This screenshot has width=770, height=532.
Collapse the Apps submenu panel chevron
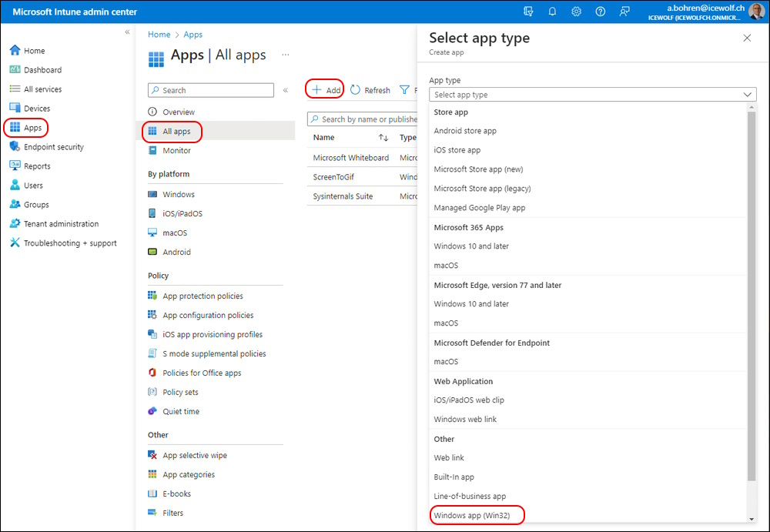point(286,90)
